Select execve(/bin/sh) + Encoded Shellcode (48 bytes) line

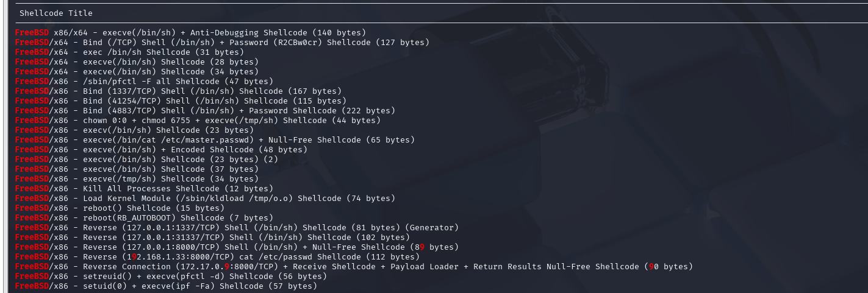(161, 149)
